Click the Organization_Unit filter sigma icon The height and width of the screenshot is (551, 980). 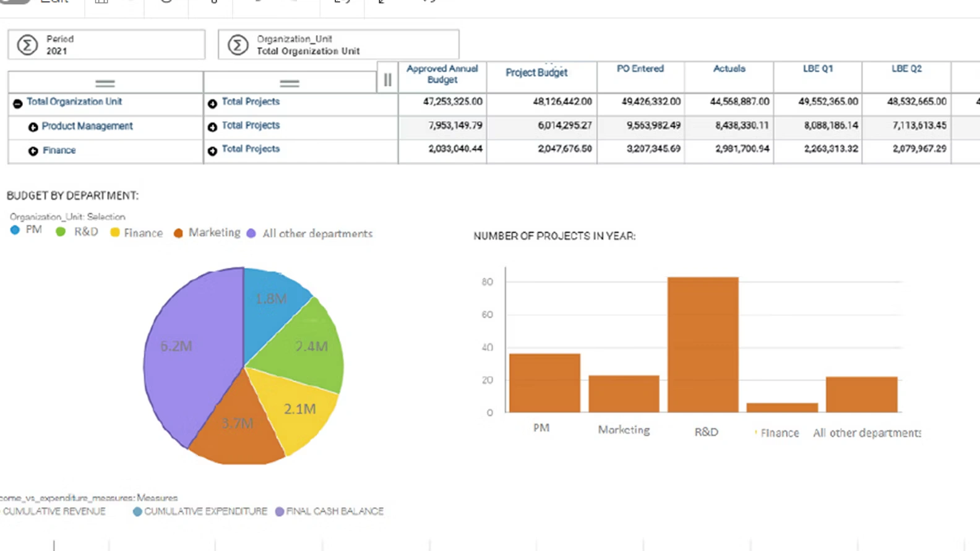[x=238, y=45]
